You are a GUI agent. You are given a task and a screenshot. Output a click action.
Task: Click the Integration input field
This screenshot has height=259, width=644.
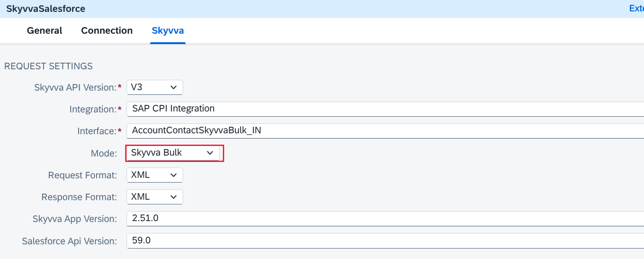coord(385,109)
